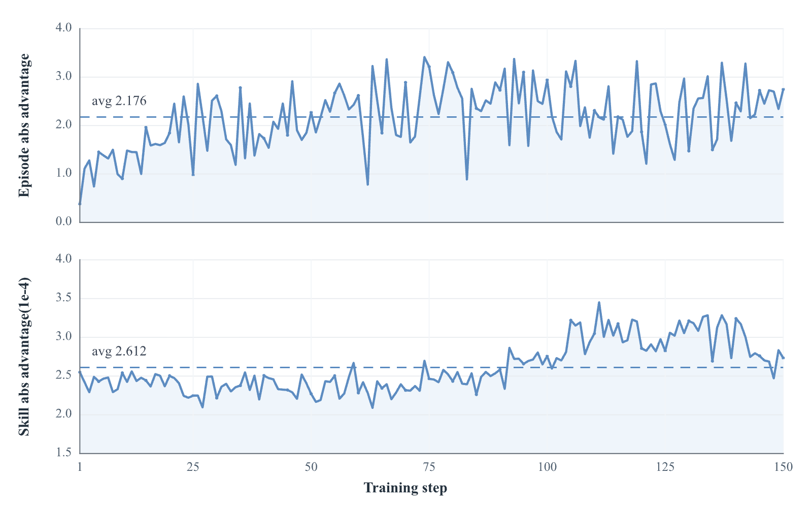The width and height of the screenshot is (812, 510).
Task: Click x-axis tick label 150
Action: pos(783,467)
